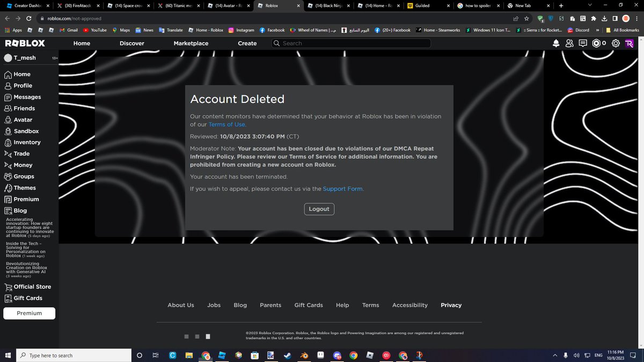Click the Roblox search field
Image resolution: width=644 pixels, height=362 pixels.
coord(351,43)
